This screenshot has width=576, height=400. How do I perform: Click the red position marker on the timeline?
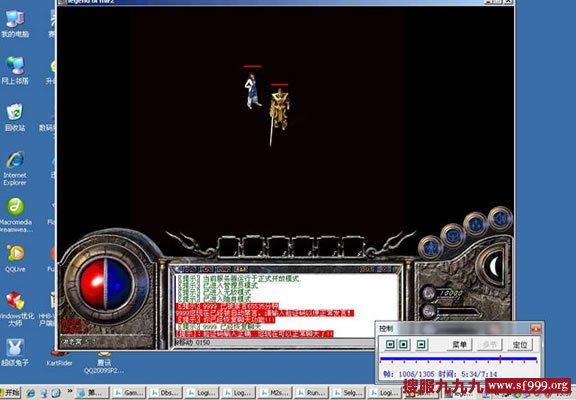pos(500,359)
